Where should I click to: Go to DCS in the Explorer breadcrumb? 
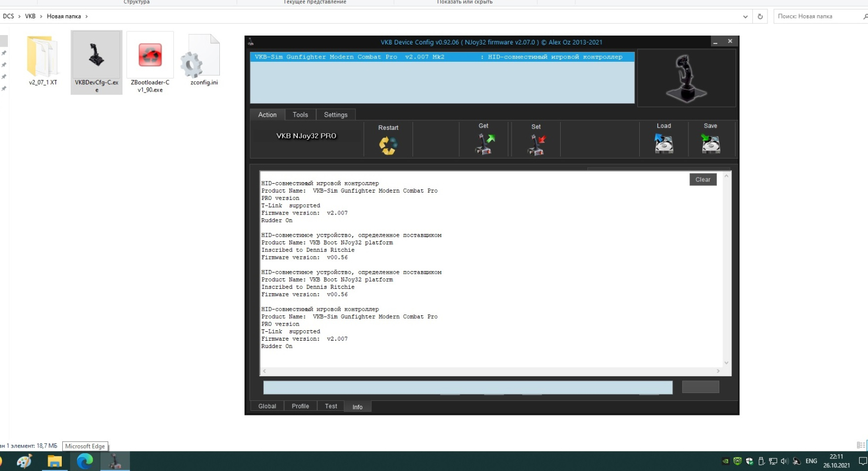[8, 16]
